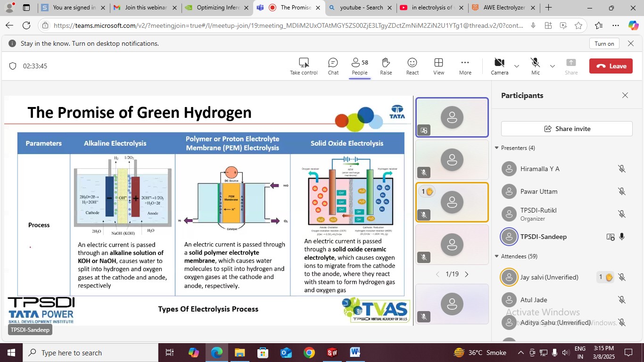Toggle the Camera on
Screen dimensions: 644x362
(499, 66)
